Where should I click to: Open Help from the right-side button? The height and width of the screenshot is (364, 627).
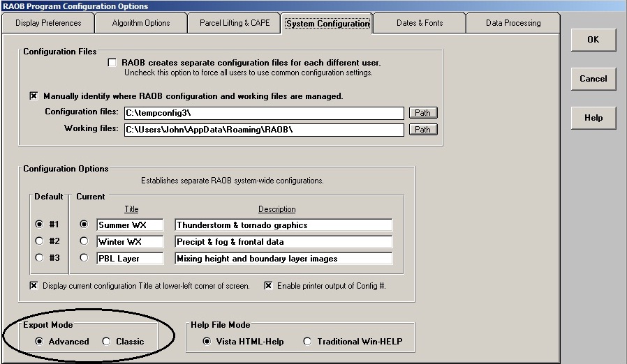click(x=593, y=118)
